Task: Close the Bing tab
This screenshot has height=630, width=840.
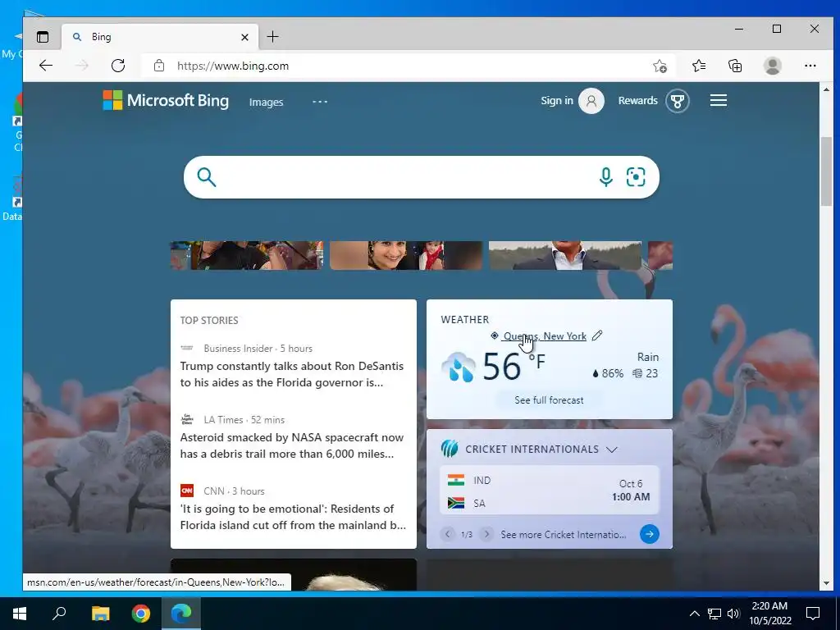Action: click(x=244, y=37)
